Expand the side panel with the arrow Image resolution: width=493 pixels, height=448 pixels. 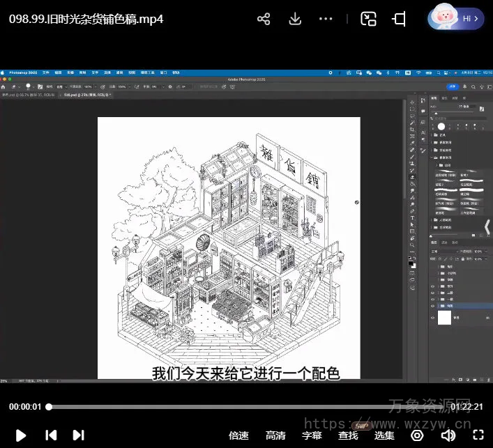pyautogui.click(x=487, y=227)
